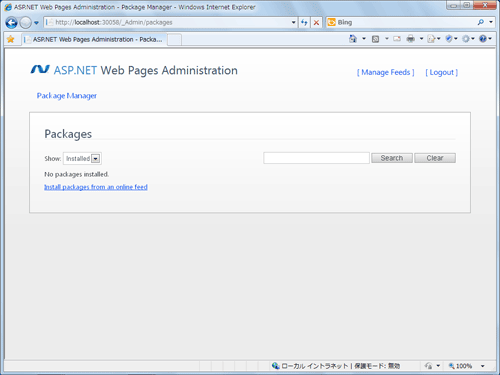Click the Printer icon in command bar

pyautogui.click(x=411, y=39)
